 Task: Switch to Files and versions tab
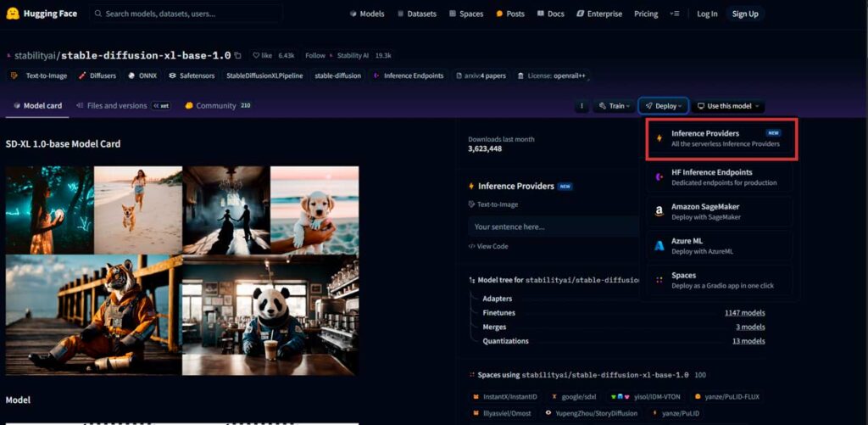[x=124, y=105]
